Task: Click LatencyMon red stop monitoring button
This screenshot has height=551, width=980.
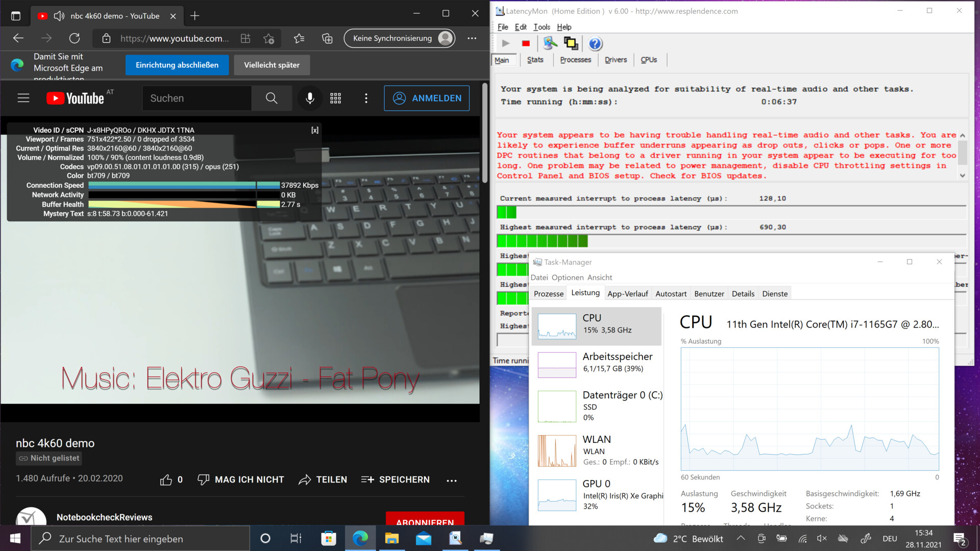Action: tap(526, 44)
